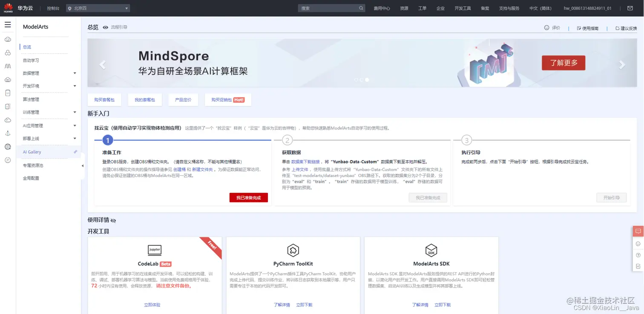The height and width of the screenshot is (314, 644).
Task: Click the 产品定价 button
Action: [183, 100]
